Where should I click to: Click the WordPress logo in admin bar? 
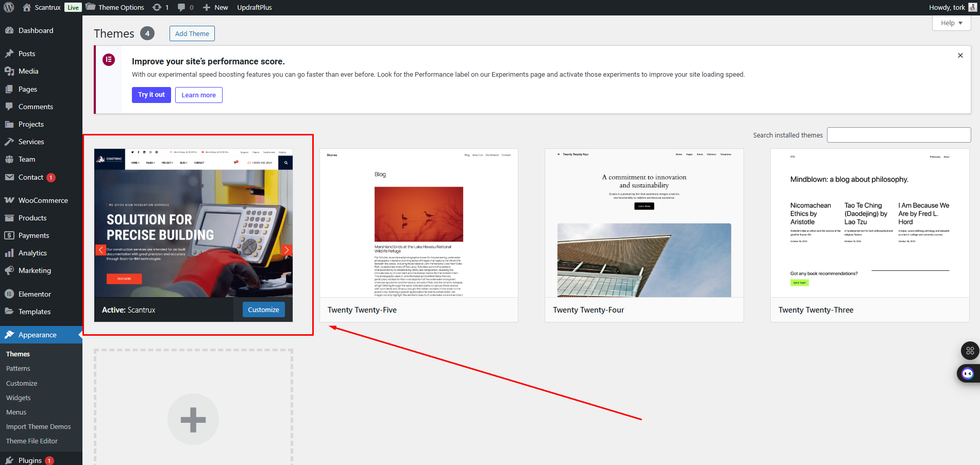(x=9, y=7)
